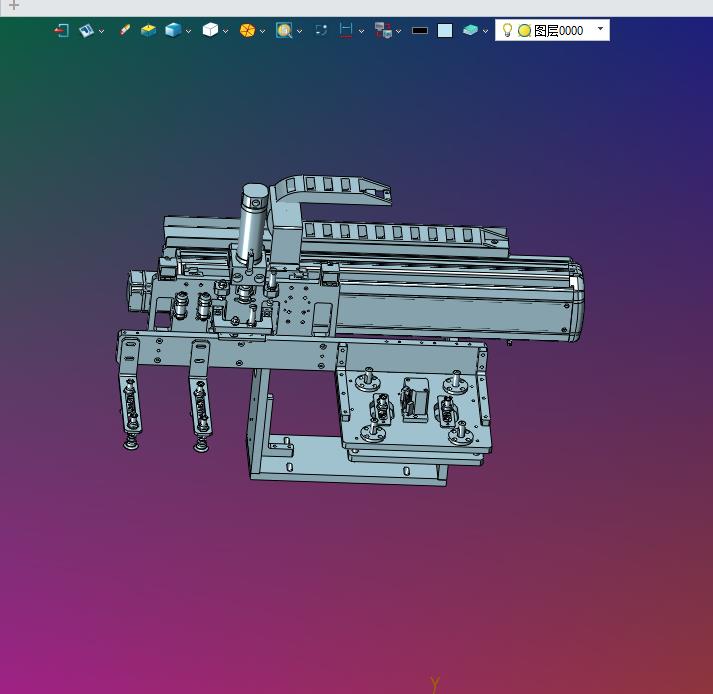This screenshot has width=713, height=694.
Task: Select the red eraser pencil tool
Action: [125, 30]
